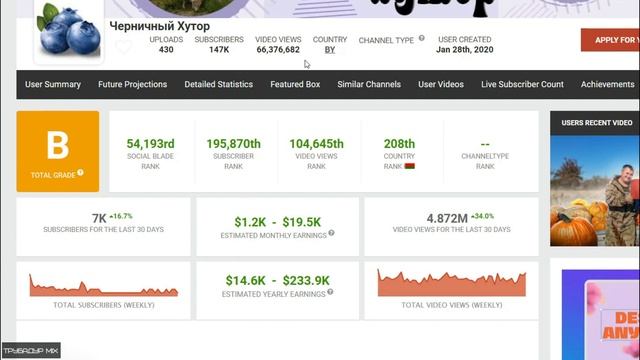Open the Featured Box tab
Viewport: 640px width, 360px height.
point(295,84)
